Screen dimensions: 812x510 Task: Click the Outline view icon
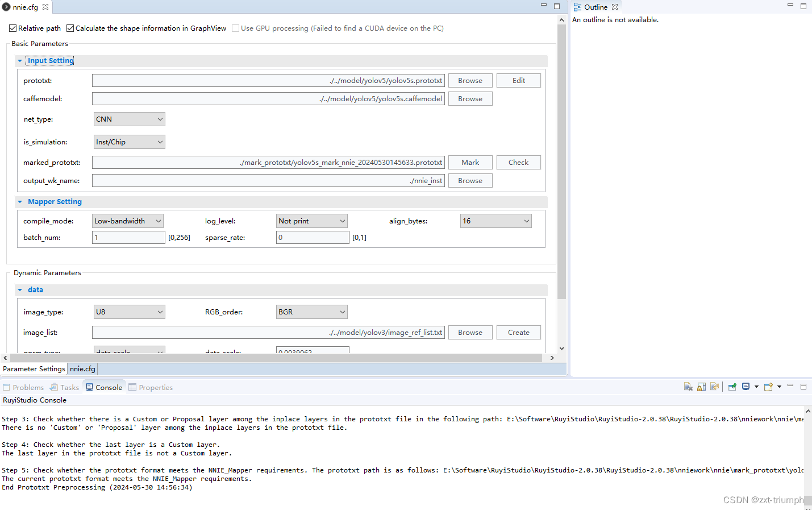pos(577,7)
